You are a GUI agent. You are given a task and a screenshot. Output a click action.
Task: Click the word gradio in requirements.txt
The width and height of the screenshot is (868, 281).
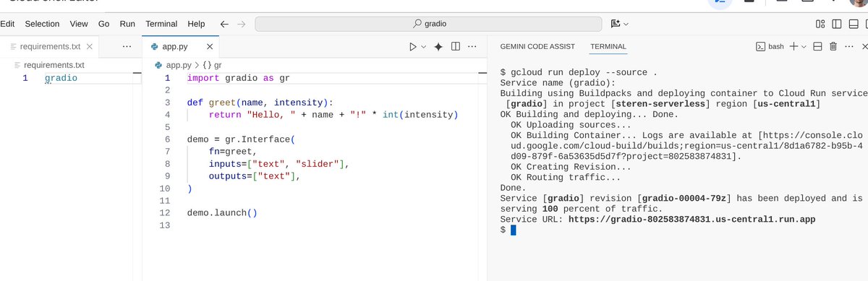click(x=61, y=78)
